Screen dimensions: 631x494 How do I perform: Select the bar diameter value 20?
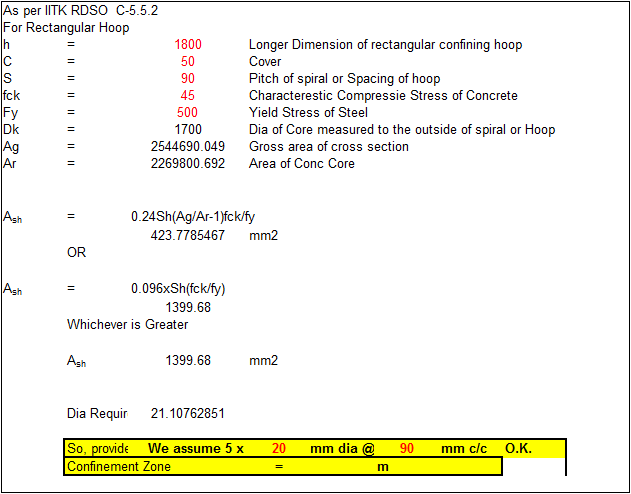coord(279,448)
